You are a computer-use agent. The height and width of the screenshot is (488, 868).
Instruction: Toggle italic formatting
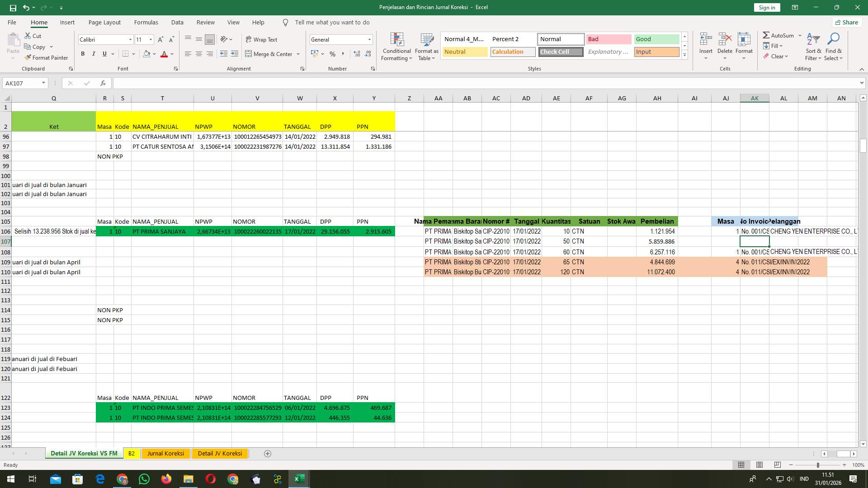click(94, 54)
